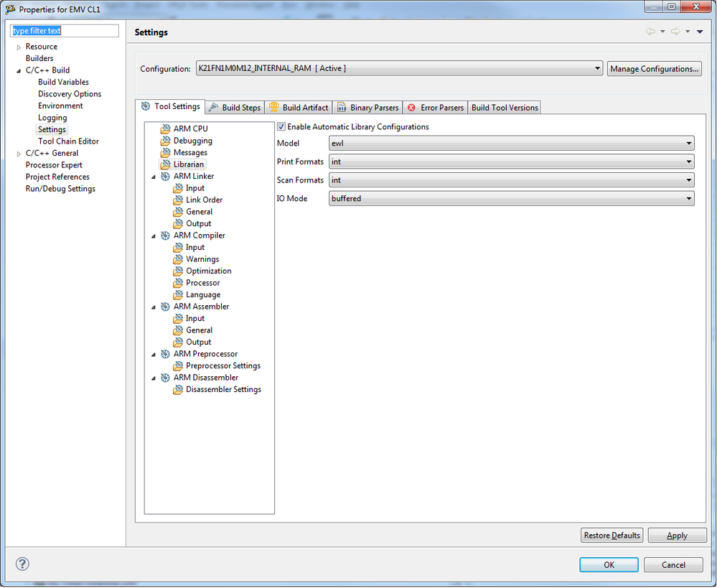Click the type filter text field
717x588 pixels.
coord(65,31)
